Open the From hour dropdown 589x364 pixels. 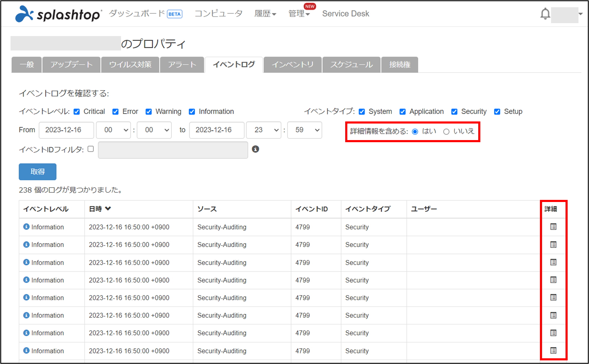(x=113, y=130)
